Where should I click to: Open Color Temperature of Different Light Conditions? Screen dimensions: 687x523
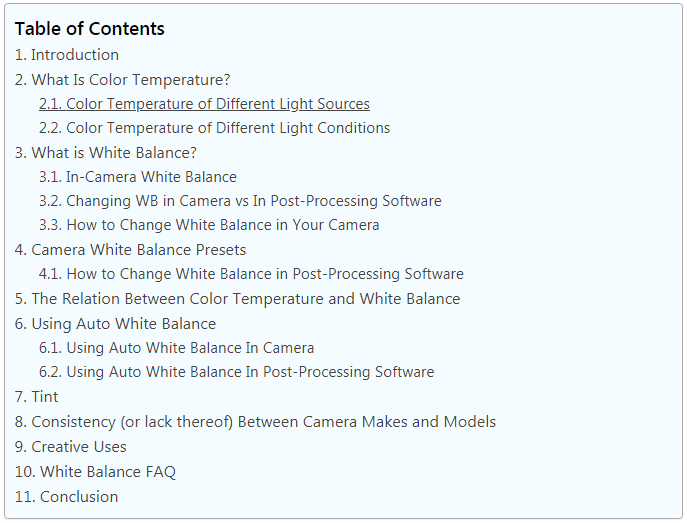click(x=214, y=128)
